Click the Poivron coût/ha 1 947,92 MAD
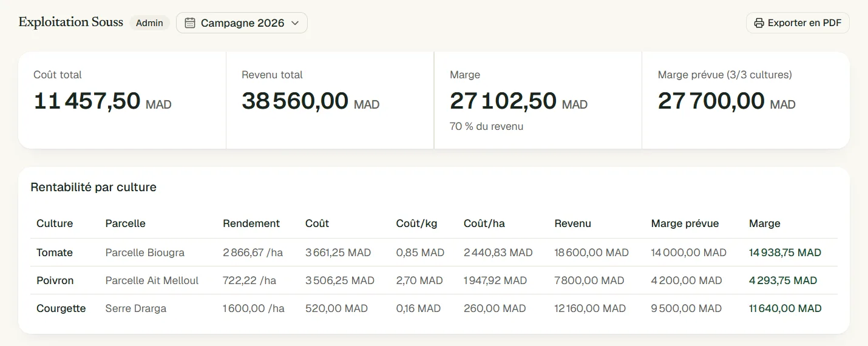The width and height of the screenshot is (868, 346). tap(495, 280)
